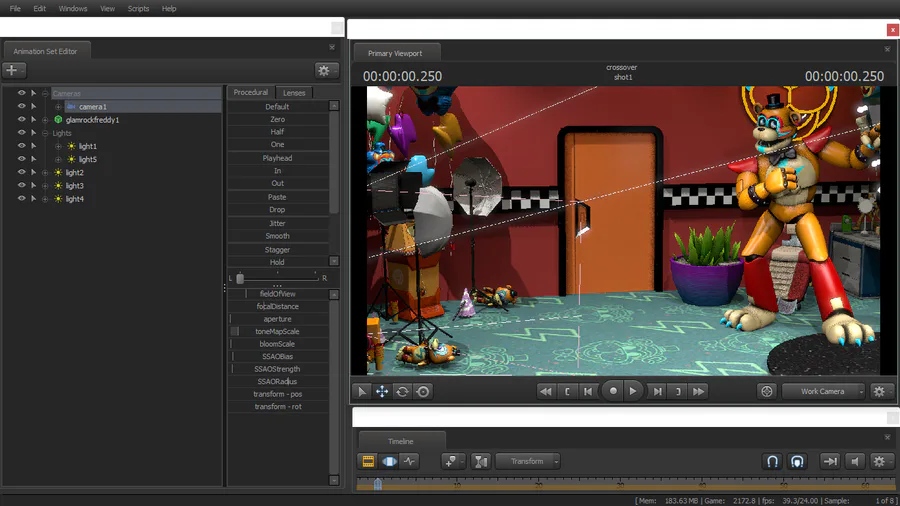Apply the Playhead procedural preset
This screenshot has height=506, width=900.
pos(277,158)
